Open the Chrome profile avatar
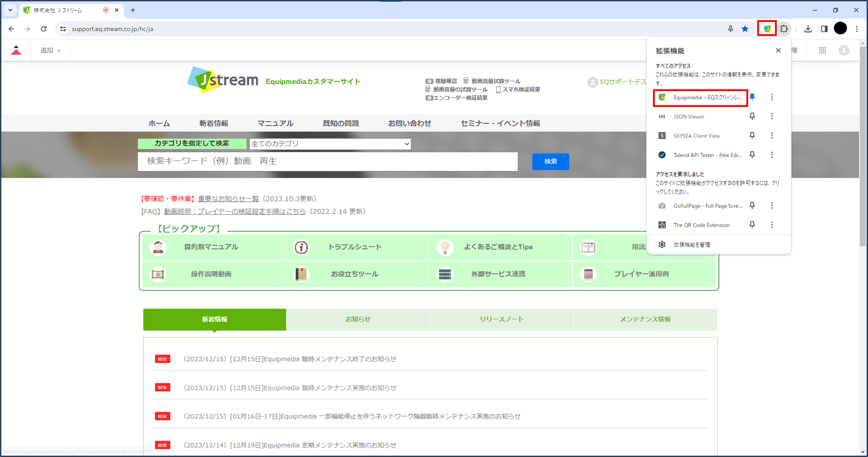 pos(840,28)
